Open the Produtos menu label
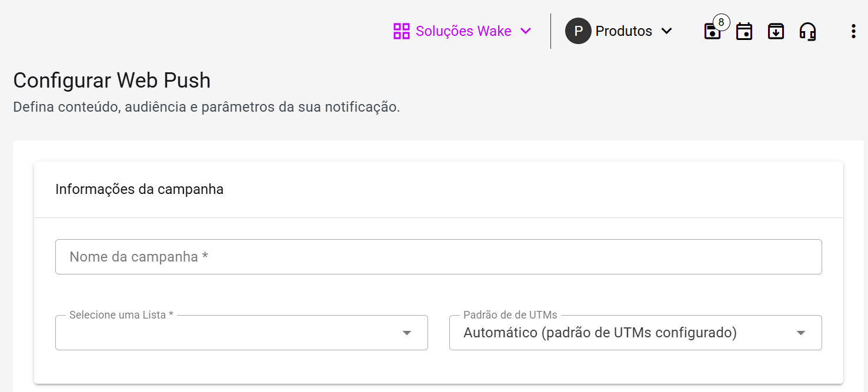This screenshot has height=392, width=868. coord(623,31)
